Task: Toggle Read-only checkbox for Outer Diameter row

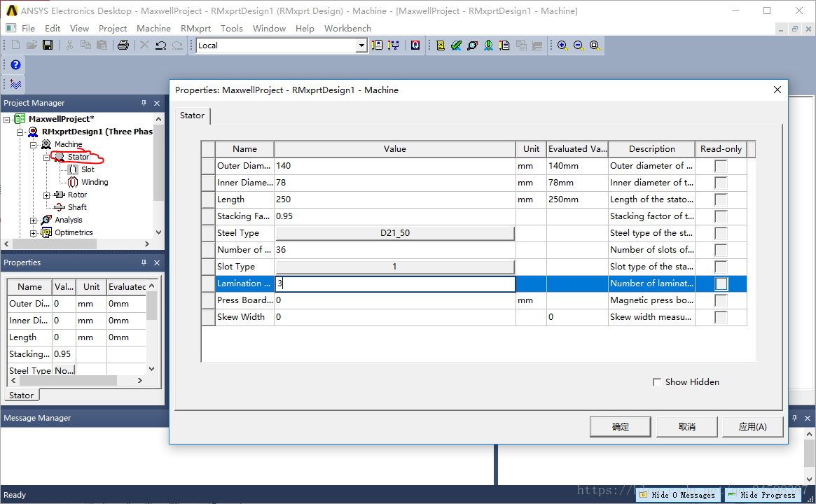Action: click(721, 166)
